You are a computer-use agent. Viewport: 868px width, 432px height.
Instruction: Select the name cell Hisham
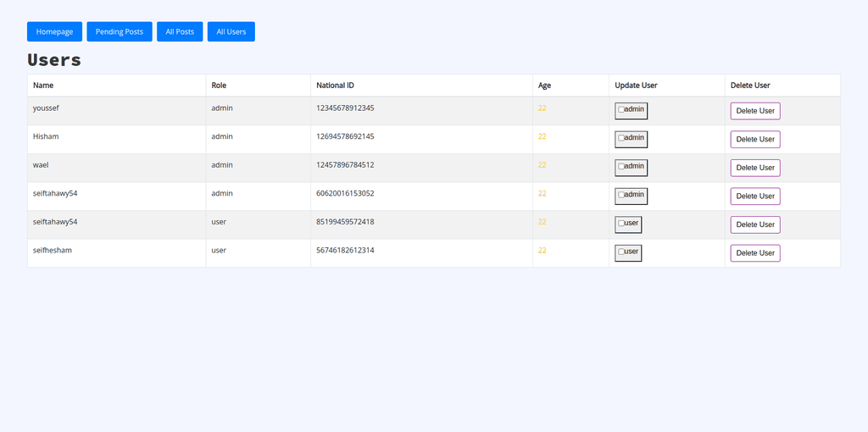46,136
